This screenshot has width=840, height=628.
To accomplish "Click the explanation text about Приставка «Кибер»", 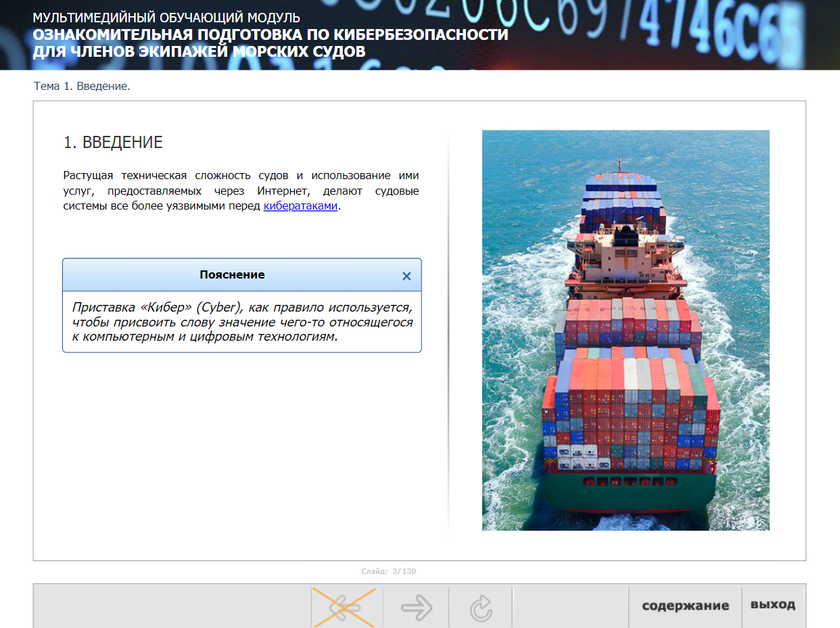I will tap(242, 322).
